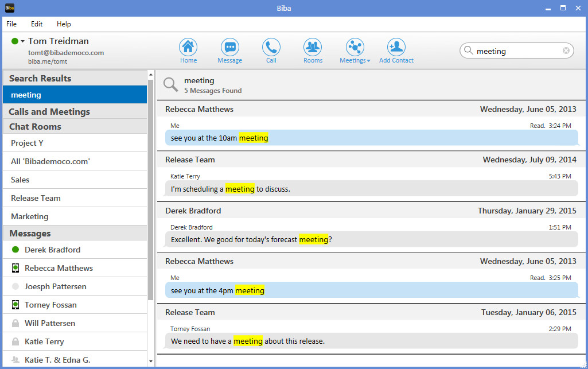Click sender name Torney Fossan above message
Screen dimensions: 588x369
pos(190,329)
